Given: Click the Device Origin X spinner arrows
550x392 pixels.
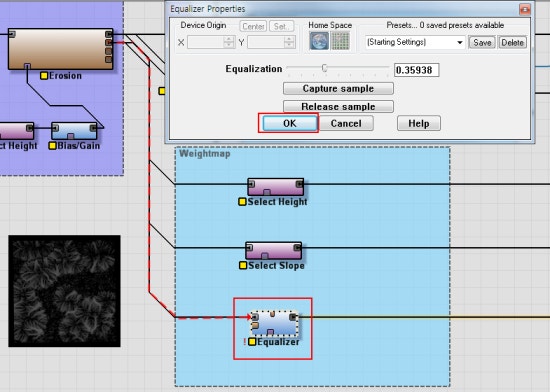Looking at the screenshot, I should [229, 42].
